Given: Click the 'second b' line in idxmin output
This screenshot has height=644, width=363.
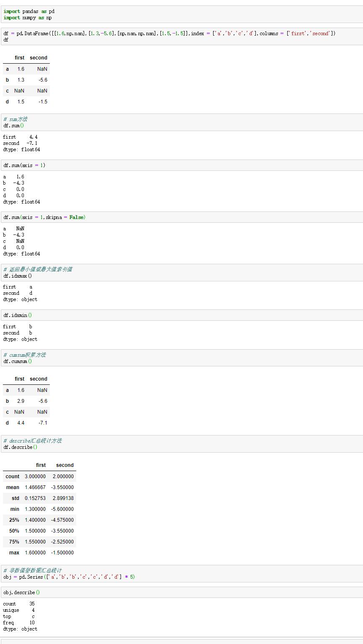Looking at the screenshot, I should pos(18,333).
